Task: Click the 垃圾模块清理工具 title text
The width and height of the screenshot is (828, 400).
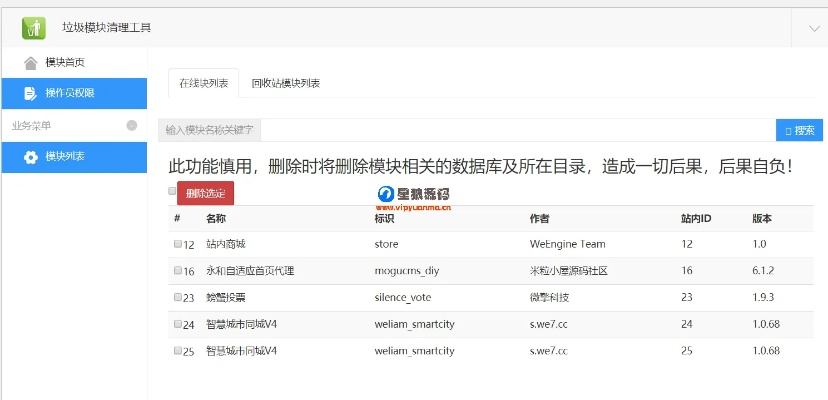Action: [x=107, y=27]
